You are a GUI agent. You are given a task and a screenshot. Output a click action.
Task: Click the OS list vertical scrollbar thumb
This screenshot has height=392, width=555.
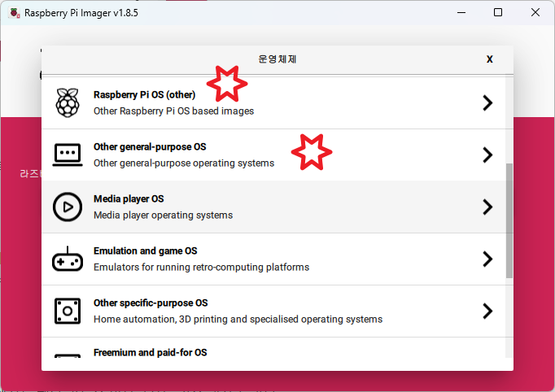point(509,220)
